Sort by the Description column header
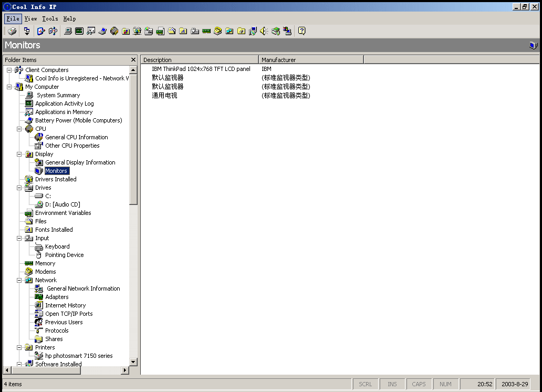 200,60
